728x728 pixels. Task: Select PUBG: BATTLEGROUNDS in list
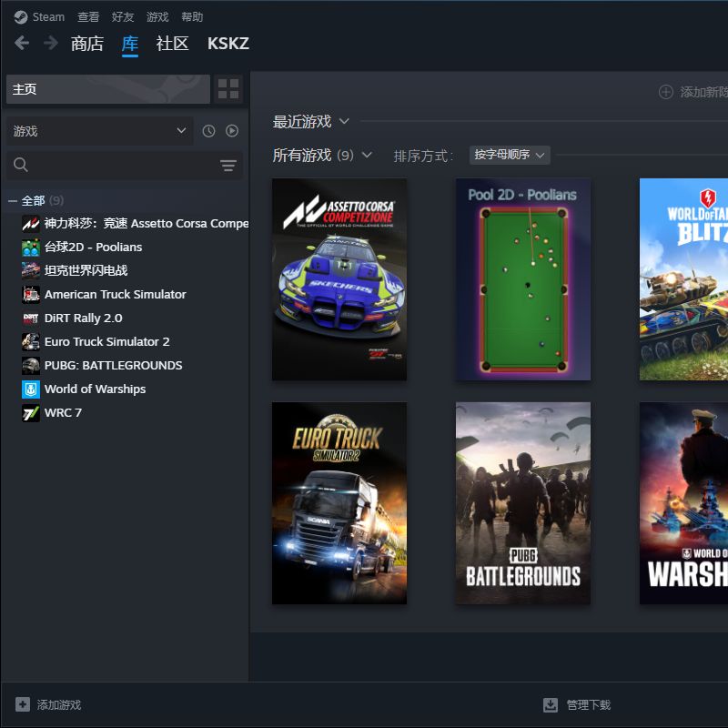tap(113, 366)
